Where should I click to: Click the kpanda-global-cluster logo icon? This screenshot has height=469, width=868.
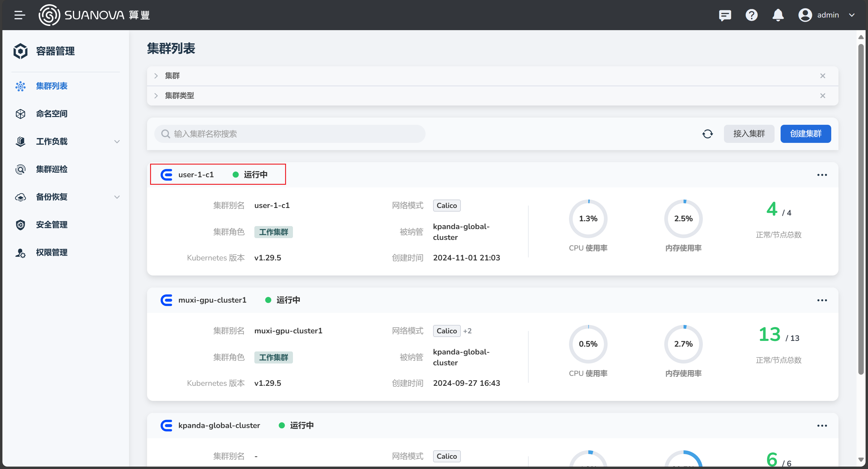pyautogui.click(x=166, y=425)
